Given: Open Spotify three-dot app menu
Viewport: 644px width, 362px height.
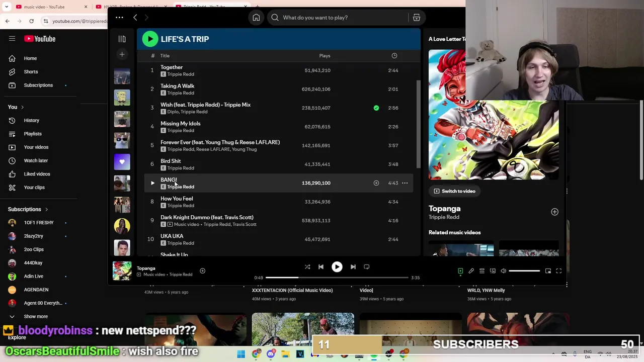Looking at the screenshot, I should [119, 18].
